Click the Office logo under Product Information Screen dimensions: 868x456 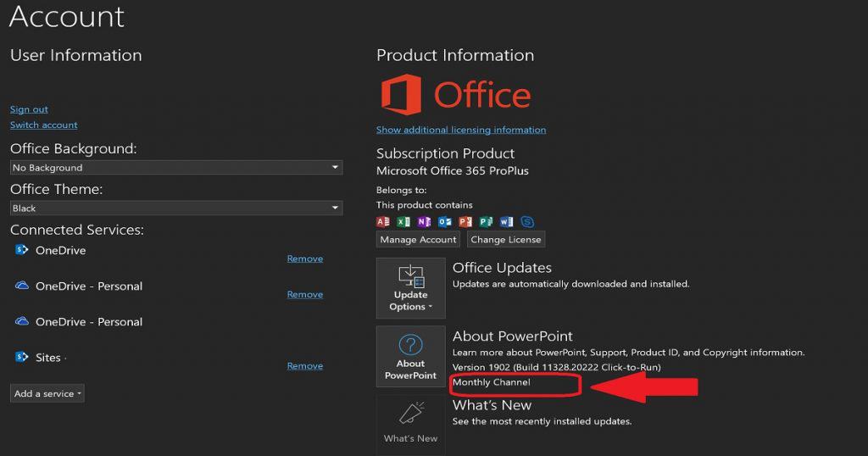pos(455,95)
